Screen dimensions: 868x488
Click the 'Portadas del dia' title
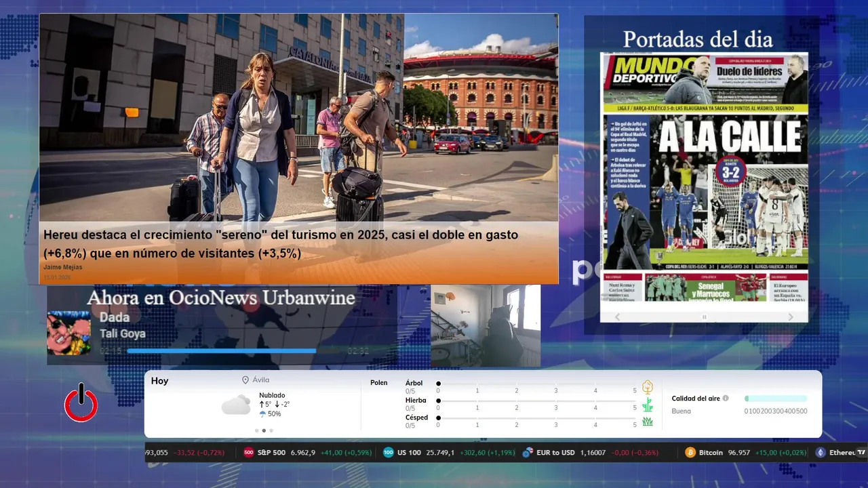tap(698, 39)
